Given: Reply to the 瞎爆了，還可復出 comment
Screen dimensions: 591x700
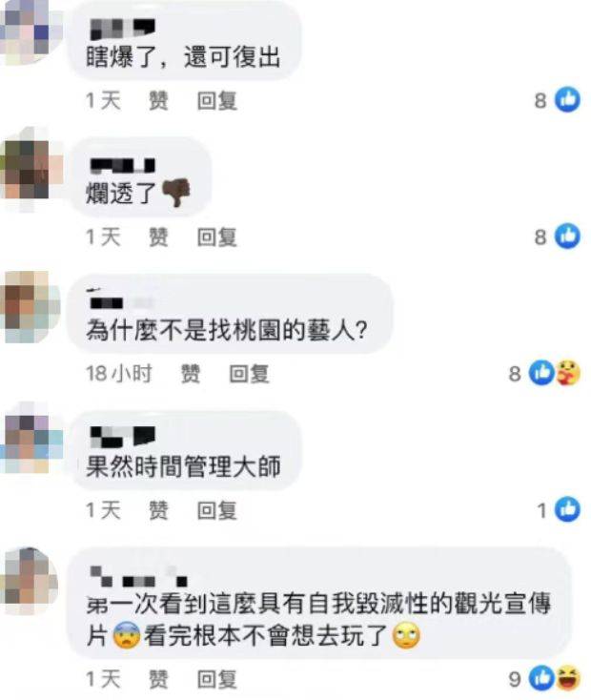Looking at the screenshot, I should 217,100.
